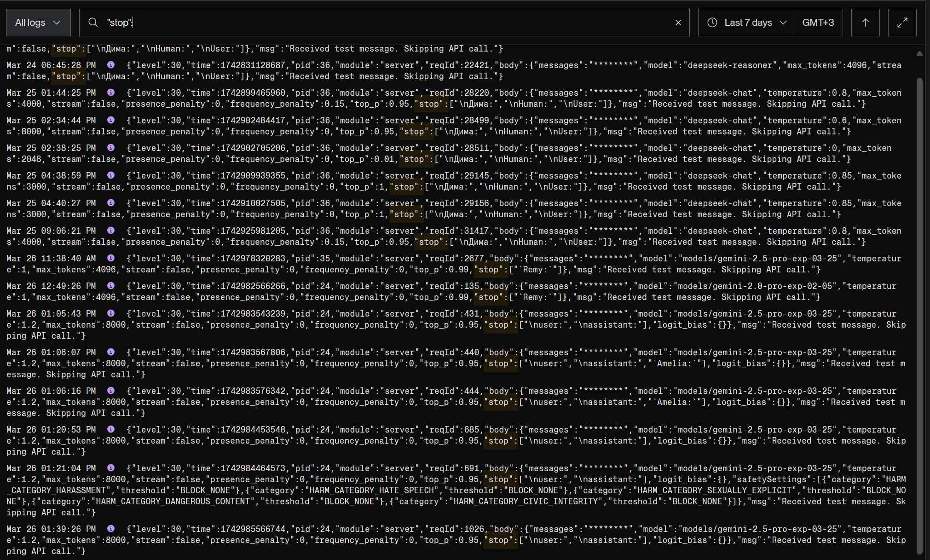Click info icon on Mar 26 01:21:04 PM log
Screen dimensions: 930x560
coord(111,468)
